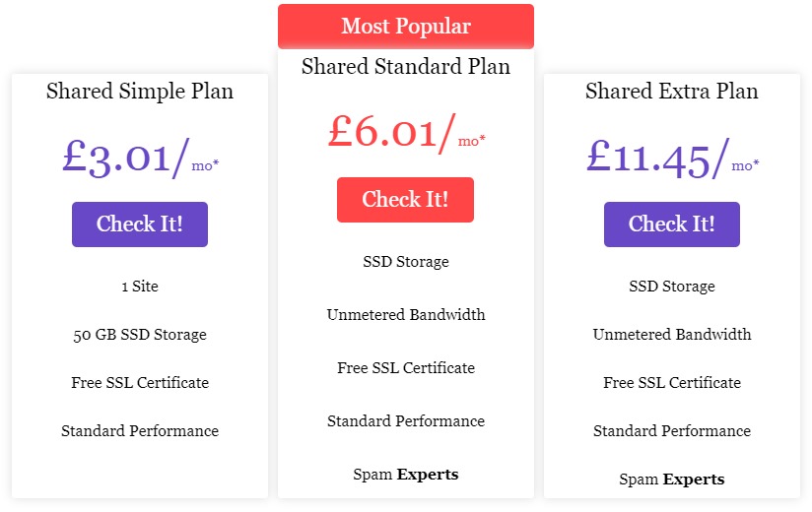Click the Shared Extra Plan heading
Screen dimensions: 812x512
[x=672, y=91]
